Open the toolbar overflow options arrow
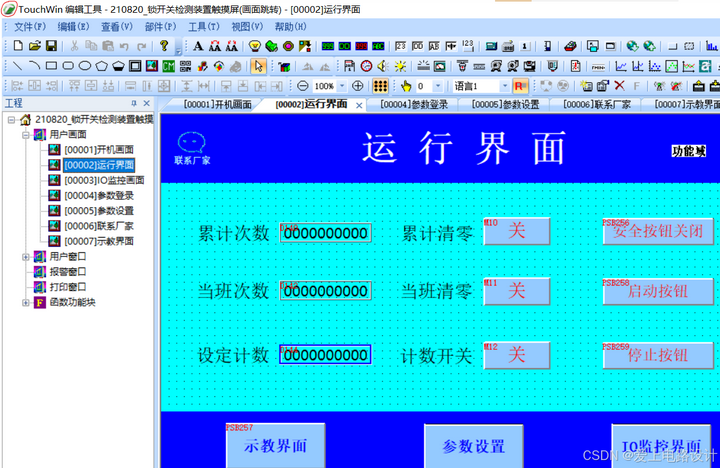720x468 pixels. pyautogui.click(x=178, y=50)
